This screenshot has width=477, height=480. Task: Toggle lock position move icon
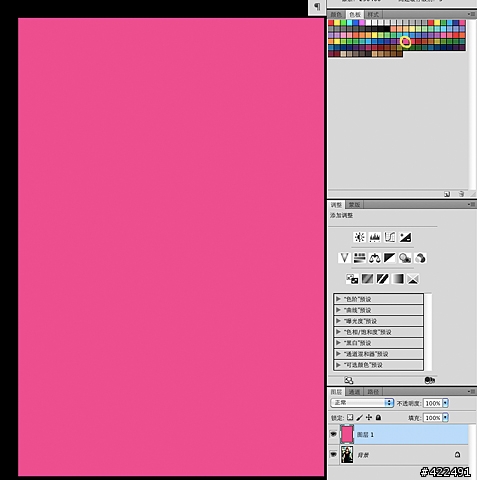[369, 417]
